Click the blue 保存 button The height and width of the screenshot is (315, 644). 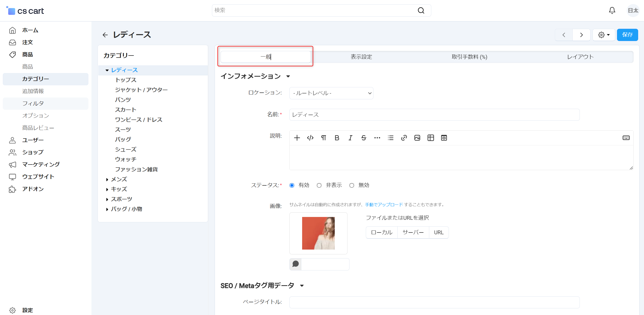tap(627, 35)
